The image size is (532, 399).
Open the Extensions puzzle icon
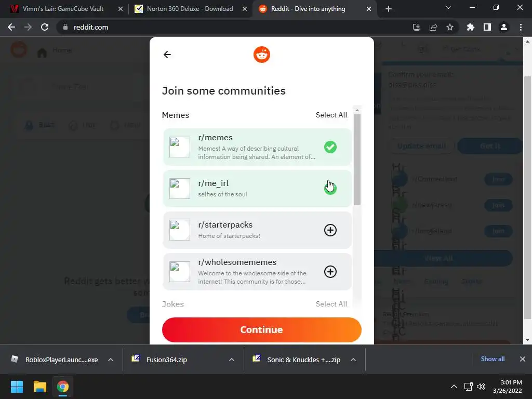point(471,27)
